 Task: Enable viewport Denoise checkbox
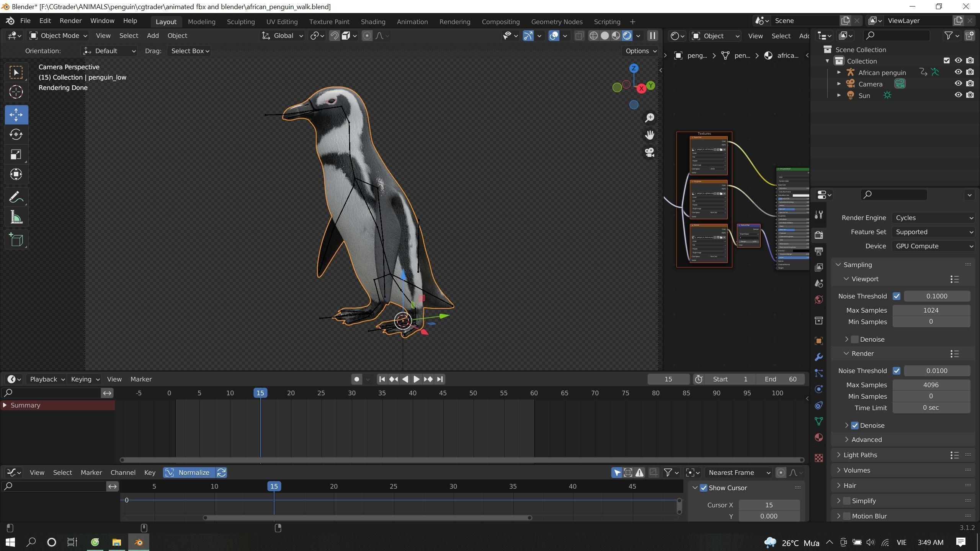(855, 339)
